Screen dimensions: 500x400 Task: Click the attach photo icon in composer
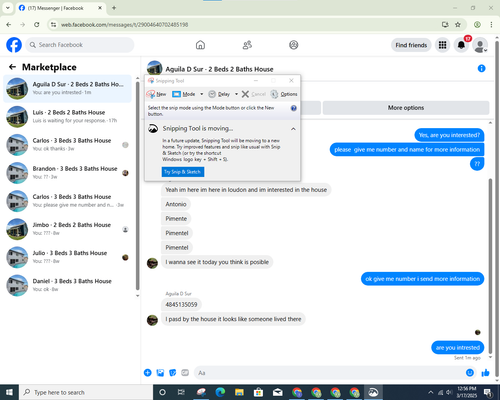coord(160,373)
